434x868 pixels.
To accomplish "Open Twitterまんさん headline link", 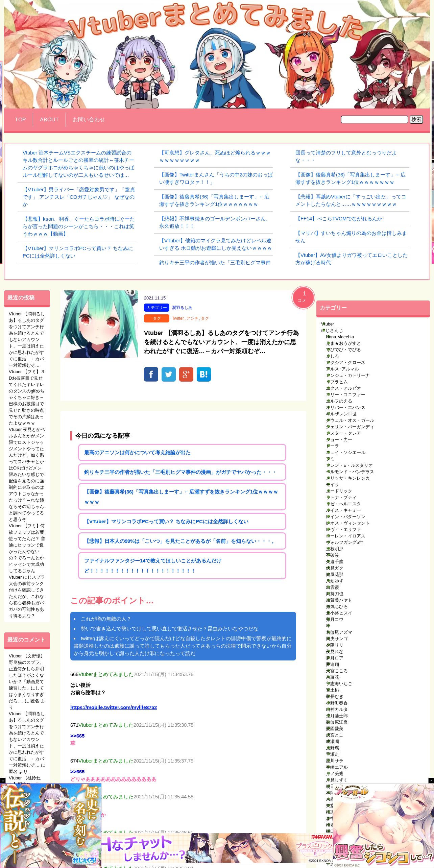I will point(216,178).
